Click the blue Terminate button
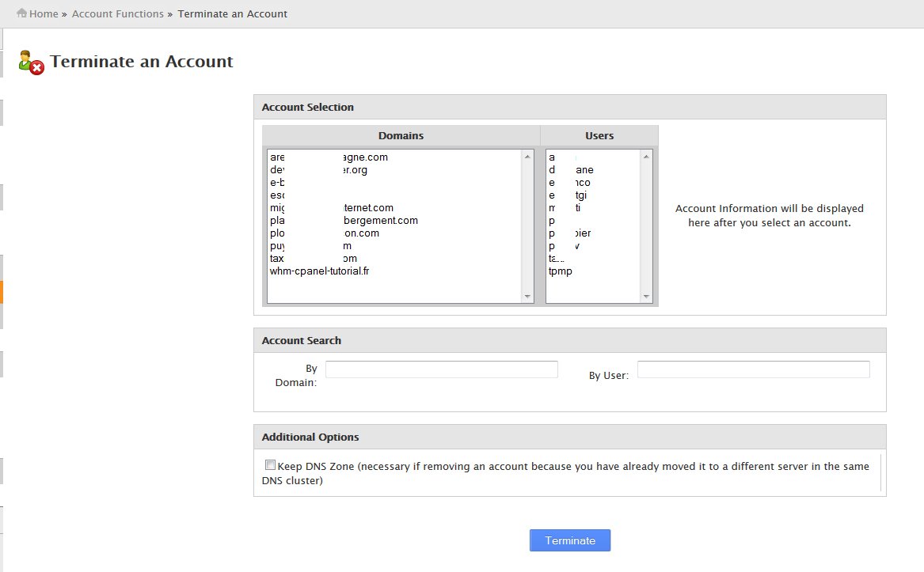Screen dimensions: 924x572 570,540
